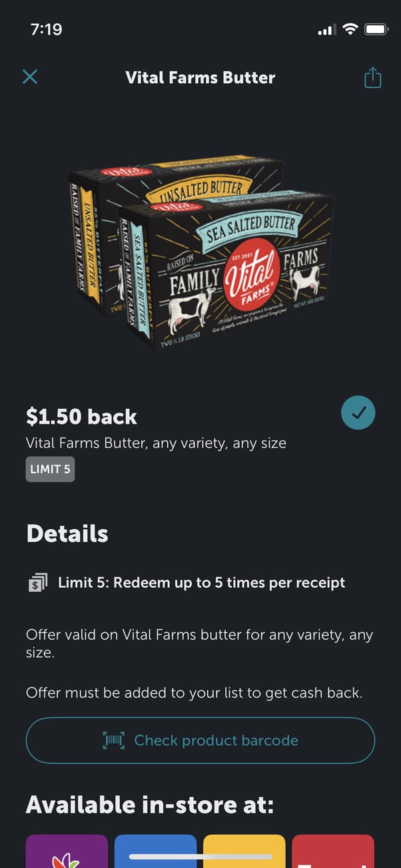401x868 pixels.
Task: Tap the home indicator bar
Action: tap(200, 857)
